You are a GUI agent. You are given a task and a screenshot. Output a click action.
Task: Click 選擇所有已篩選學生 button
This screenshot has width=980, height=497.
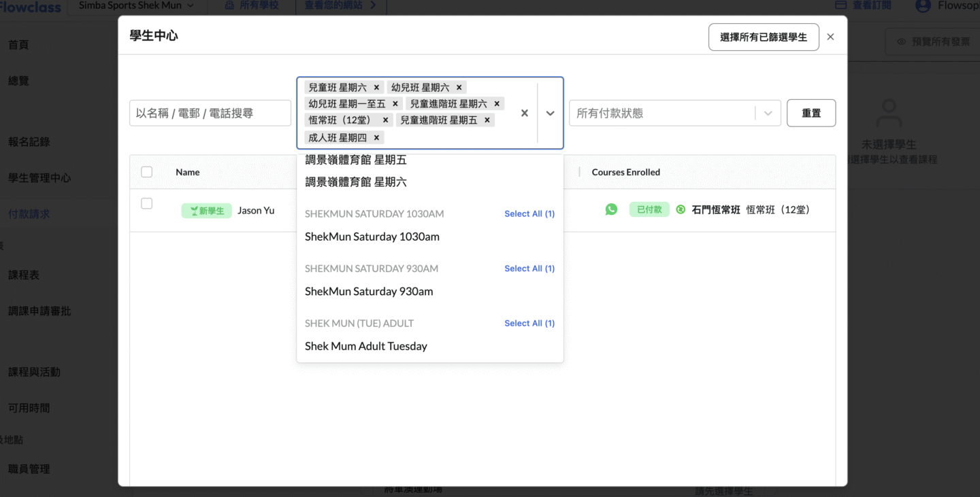tap(763, 37)
